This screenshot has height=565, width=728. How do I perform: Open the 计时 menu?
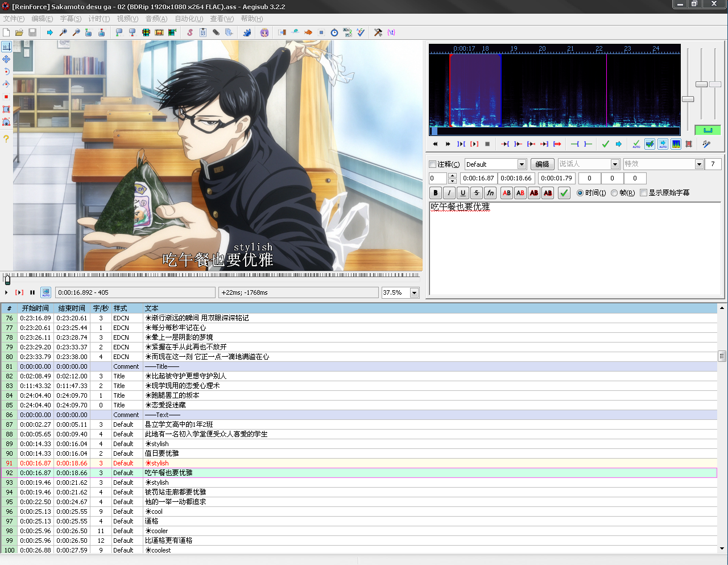[x=99, y=19]
